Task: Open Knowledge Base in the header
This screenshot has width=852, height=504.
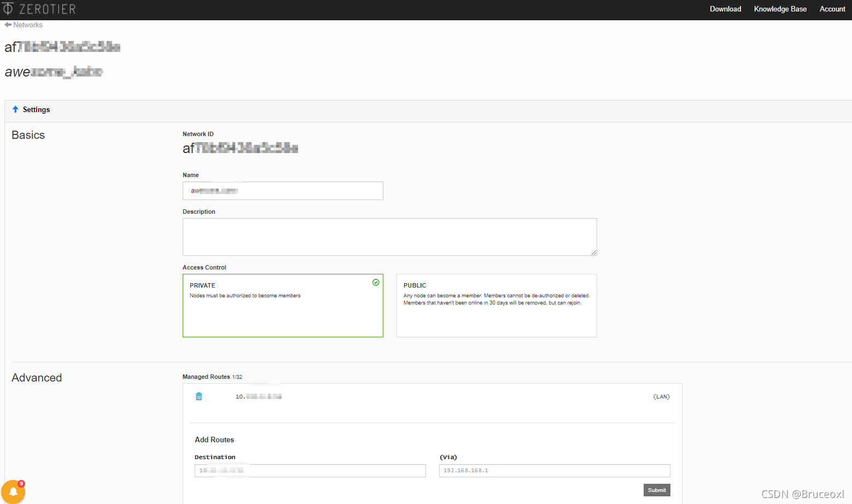Action: click(780, 9)
